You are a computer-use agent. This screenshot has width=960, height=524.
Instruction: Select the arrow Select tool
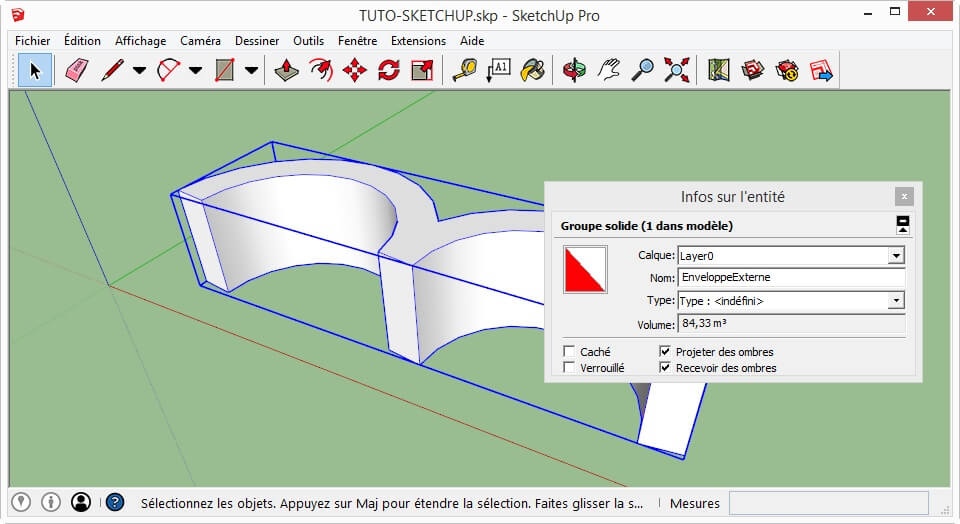point(35,70)
